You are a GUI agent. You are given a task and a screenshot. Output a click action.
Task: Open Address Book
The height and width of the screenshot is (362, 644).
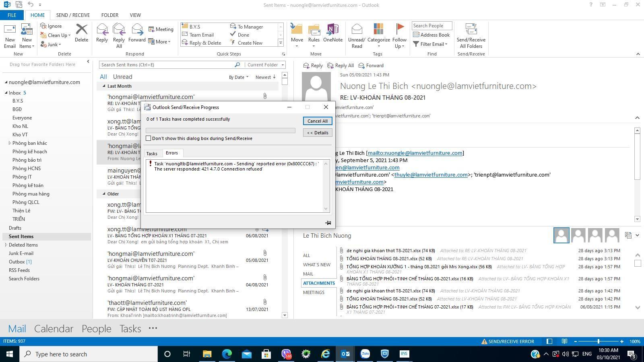(x=431, y=35)
